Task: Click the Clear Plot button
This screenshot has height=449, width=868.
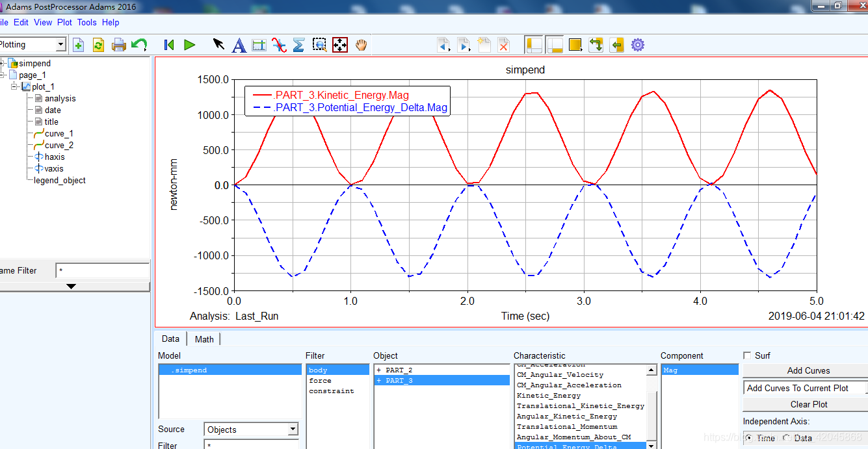Action: 808,404
